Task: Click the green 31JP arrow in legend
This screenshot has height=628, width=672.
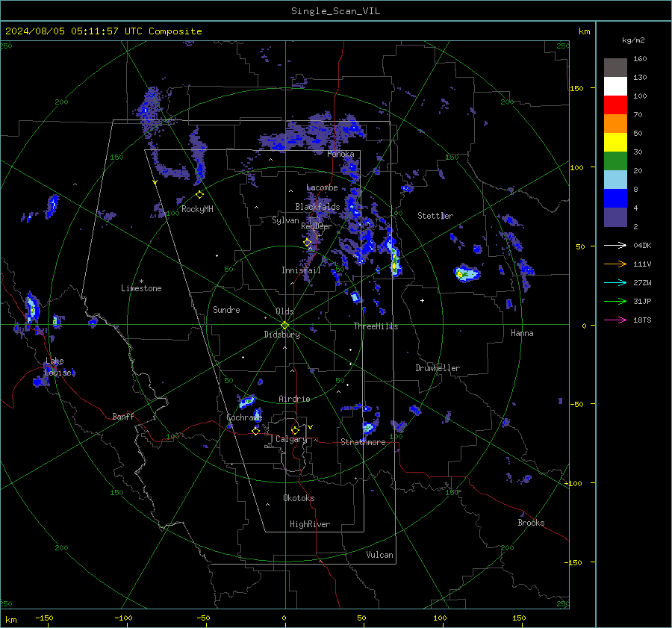Action: point(615,302)
